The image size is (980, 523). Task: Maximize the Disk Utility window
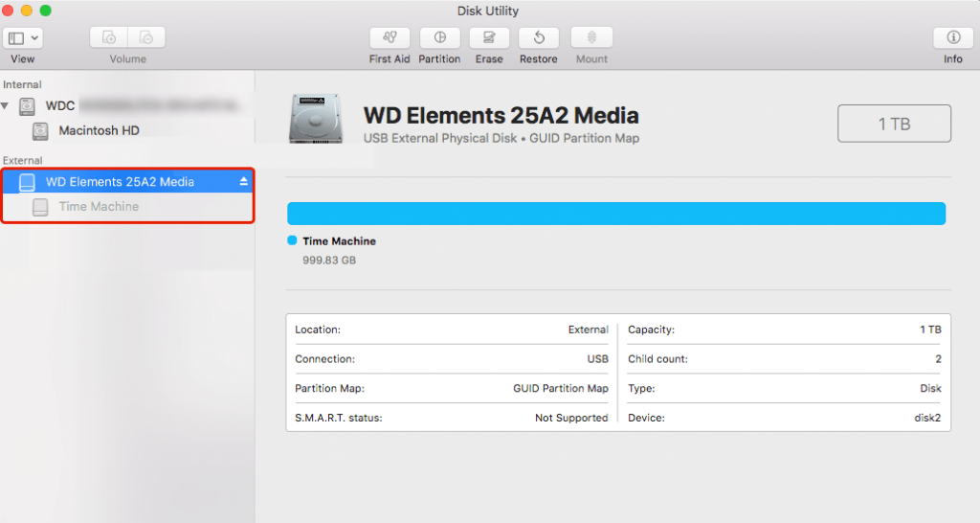45,10
